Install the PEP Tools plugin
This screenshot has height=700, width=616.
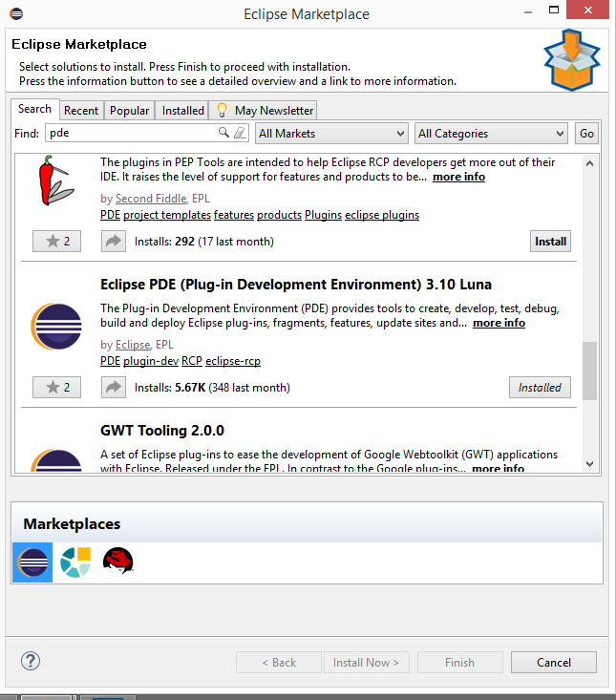click(x=550, y=242)
